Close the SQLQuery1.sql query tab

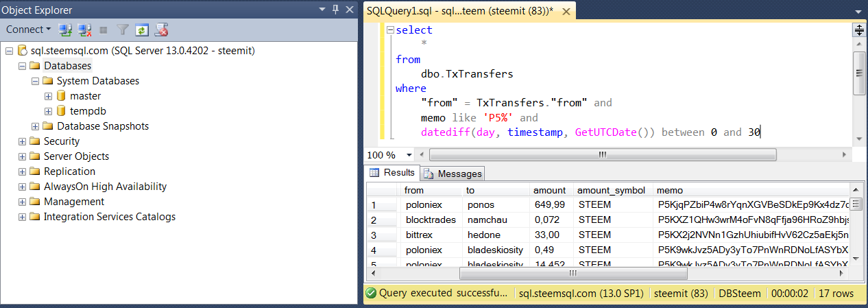pyautogui.click(x=566, y=10)
